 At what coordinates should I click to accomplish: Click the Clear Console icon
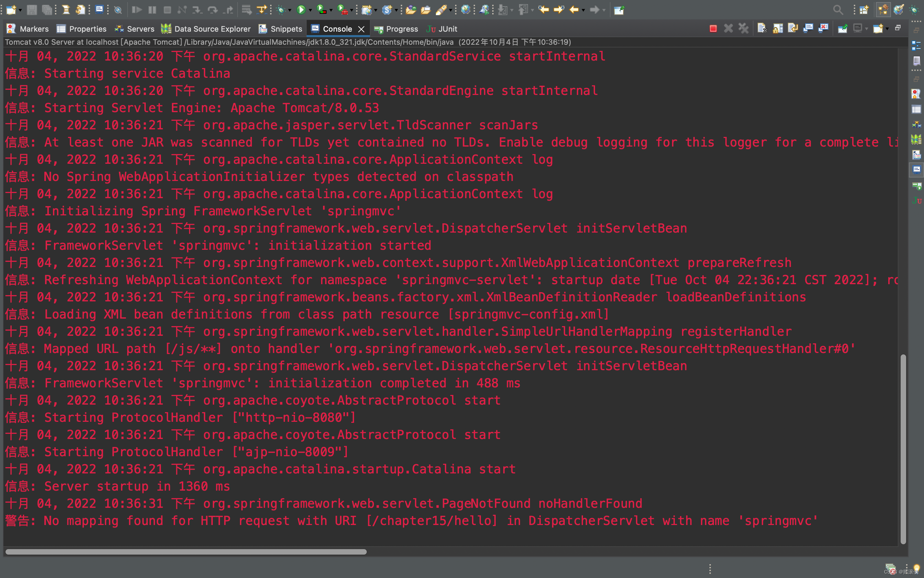click(x=762, y=29)
